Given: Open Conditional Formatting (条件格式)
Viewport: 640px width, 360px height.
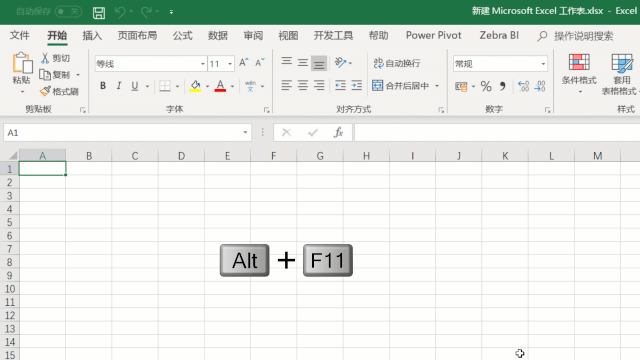Looking at the screenshot, I should 579,73.
